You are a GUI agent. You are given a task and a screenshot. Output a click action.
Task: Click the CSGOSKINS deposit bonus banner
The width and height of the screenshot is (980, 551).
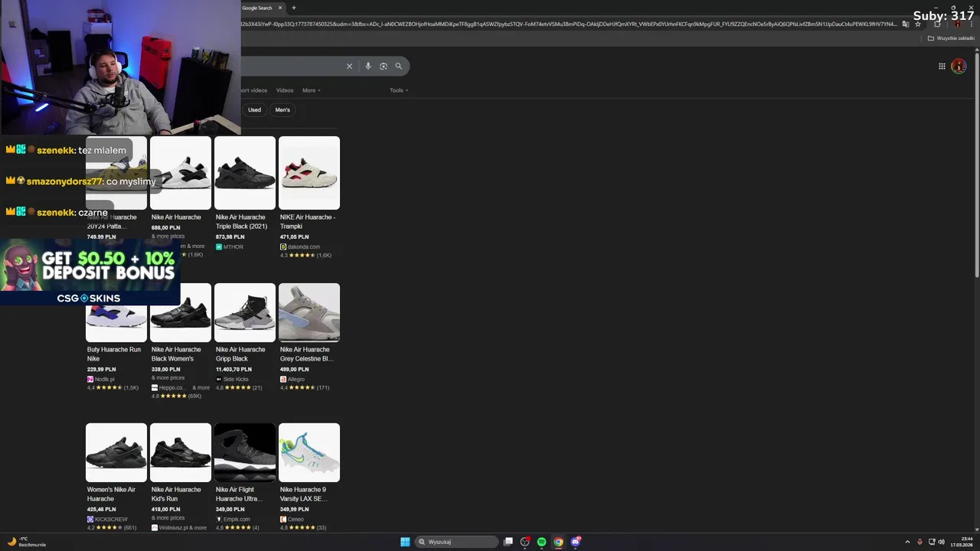pos(90,273)
